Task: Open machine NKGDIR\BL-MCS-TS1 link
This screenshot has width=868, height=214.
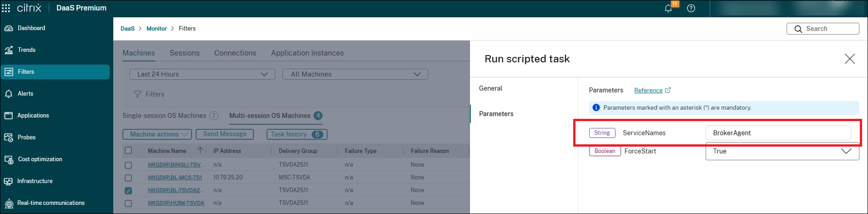Action: 175,178
